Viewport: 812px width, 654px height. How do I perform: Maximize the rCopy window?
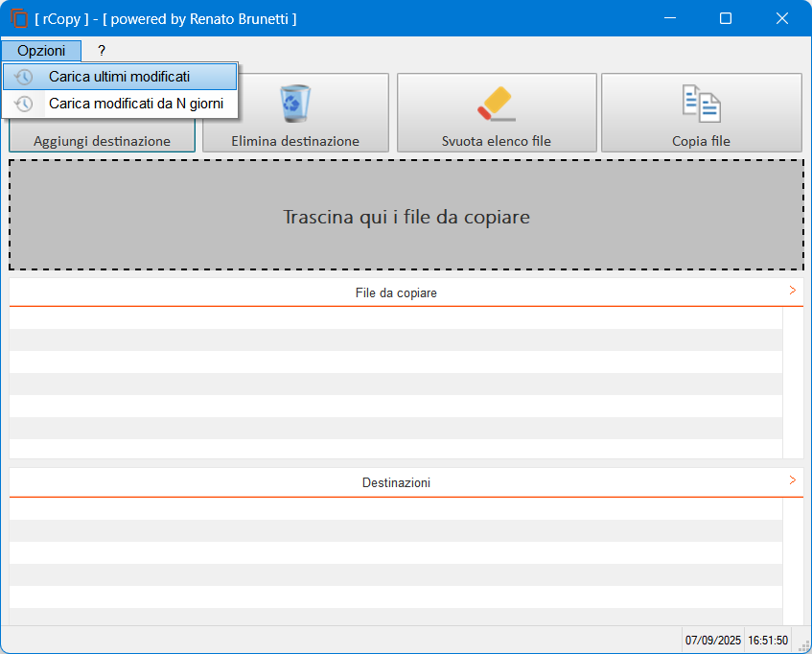click(x=726, y=18)
